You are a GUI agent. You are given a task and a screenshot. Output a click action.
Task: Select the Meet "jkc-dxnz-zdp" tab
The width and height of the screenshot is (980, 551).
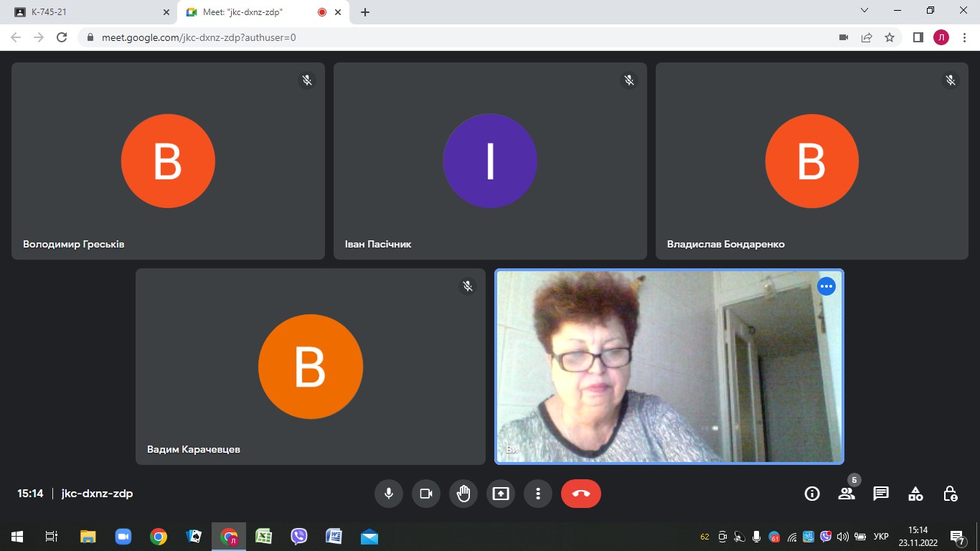click(x=248, y=12)
